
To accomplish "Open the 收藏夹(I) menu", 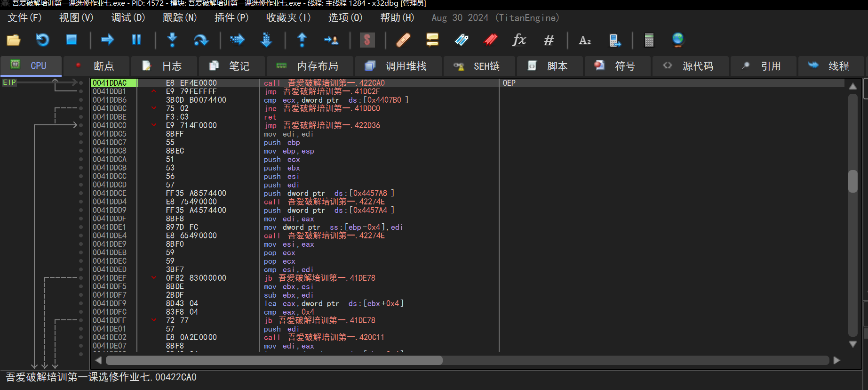I will [288, 18].
